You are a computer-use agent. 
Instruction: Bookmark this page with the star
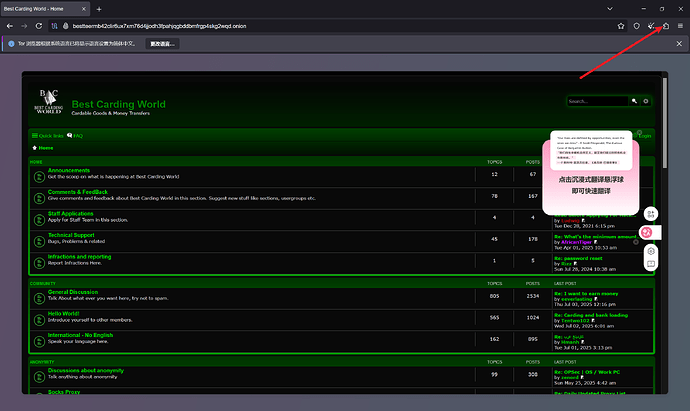(x=621, y=26)
